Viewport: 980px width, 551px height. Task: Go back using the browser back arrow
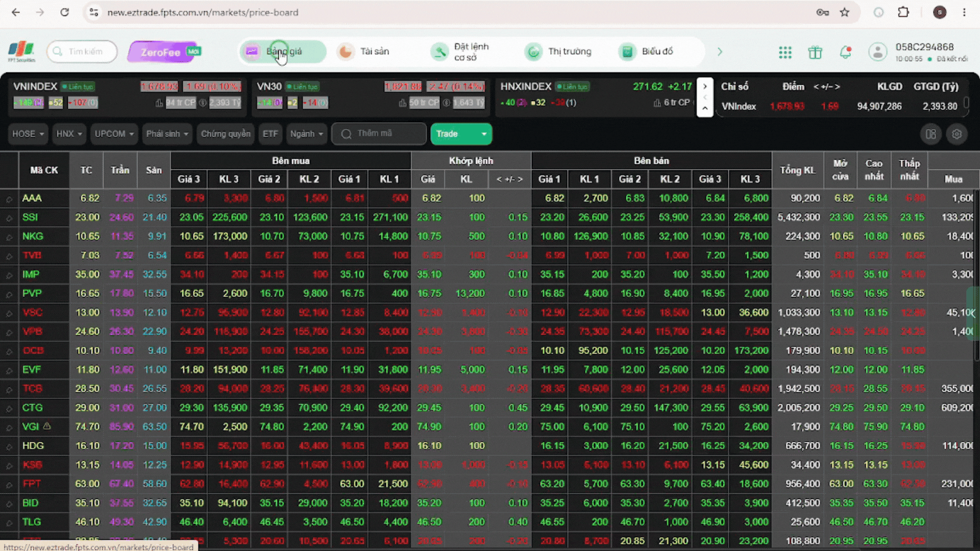point(16,12)
